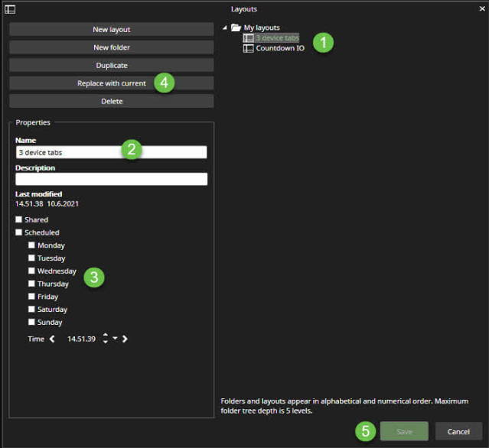Viewport: 489px width, 448px height.
Task: Click the left arrow beside Time
Action: pyautogui.click(x=52, y=339)
